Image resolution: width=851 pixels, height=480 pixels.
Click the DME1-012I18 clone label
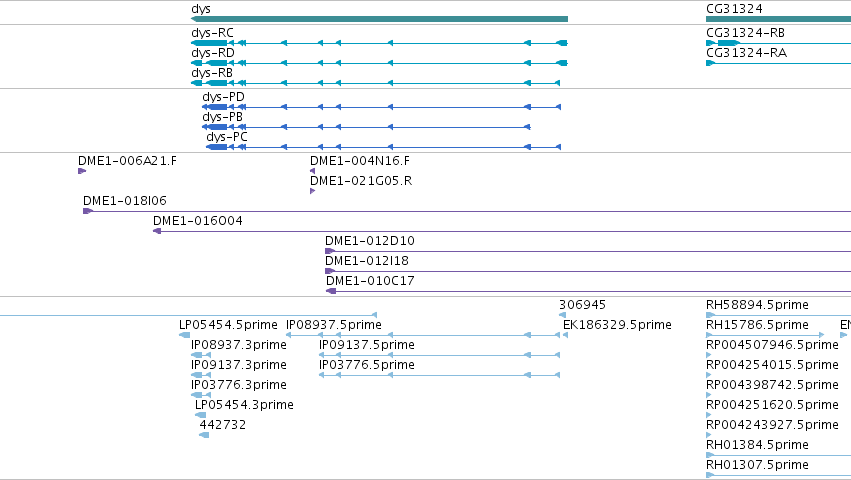tap(367, 261)
